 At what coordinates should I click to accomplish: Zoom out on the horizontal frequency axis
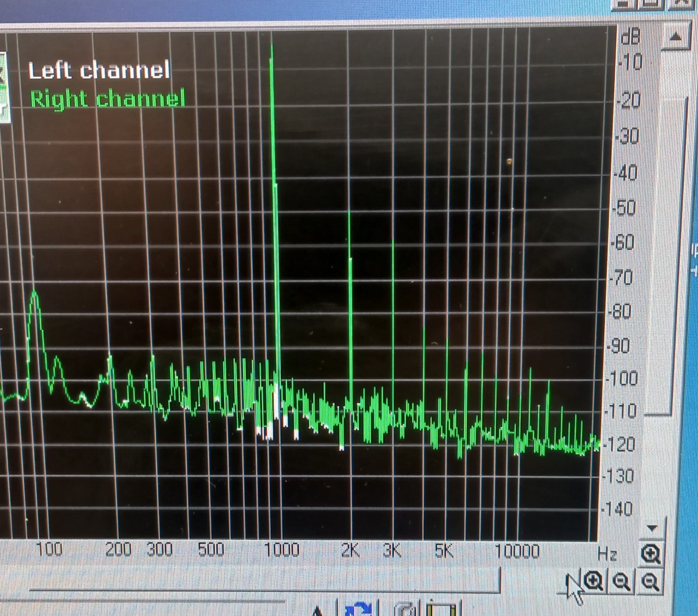click(x=622, y=582)
